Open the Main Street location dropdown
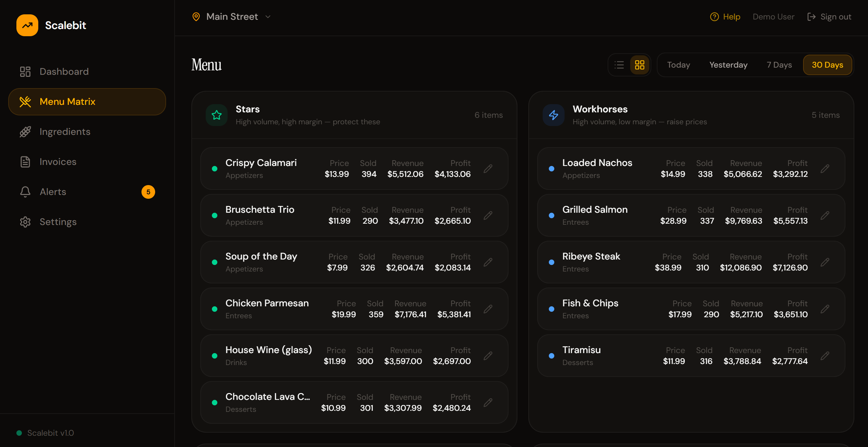The image size is (868, 447). (x=232, y=17)
